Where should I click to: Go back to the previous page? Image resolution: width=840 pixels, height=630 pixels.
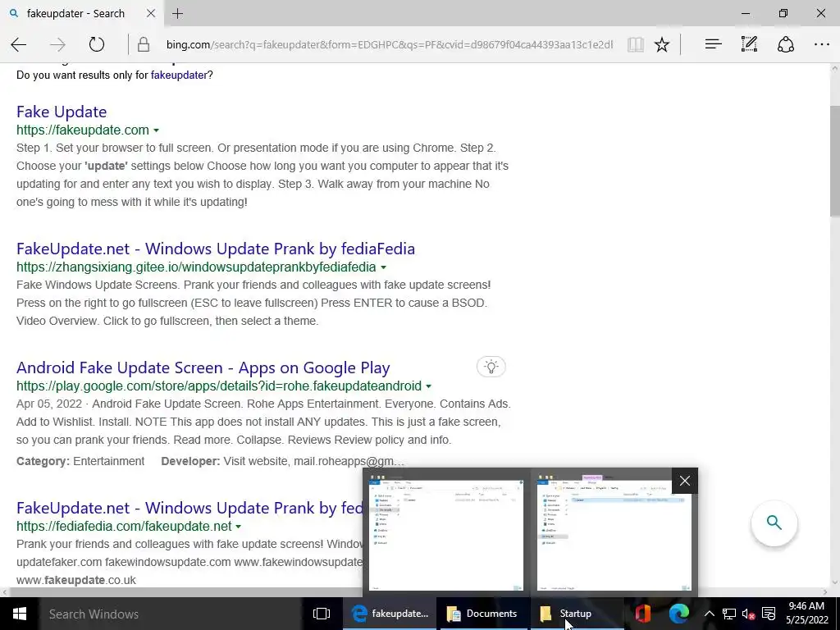click(19, 44)
